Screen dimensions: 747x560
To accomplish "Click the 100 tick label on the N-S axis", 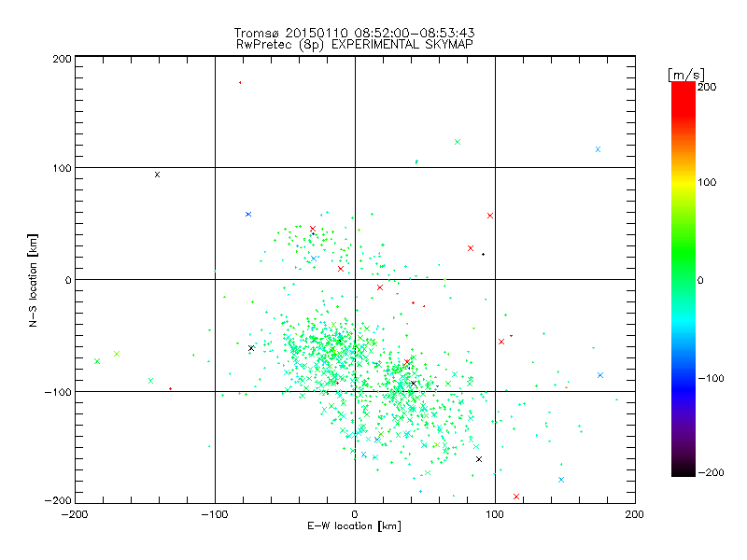I will [x=62, y=168].
